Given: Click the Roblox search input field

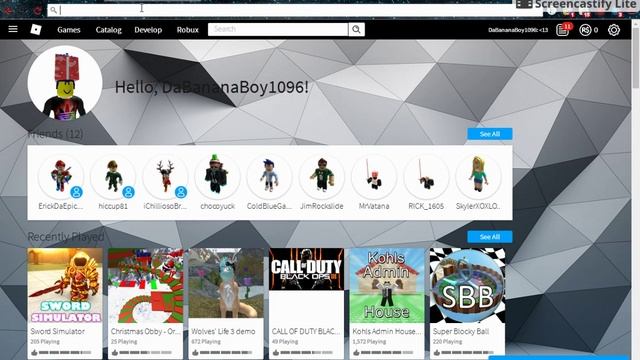Looking at the screenshot, I should point(278,29).
